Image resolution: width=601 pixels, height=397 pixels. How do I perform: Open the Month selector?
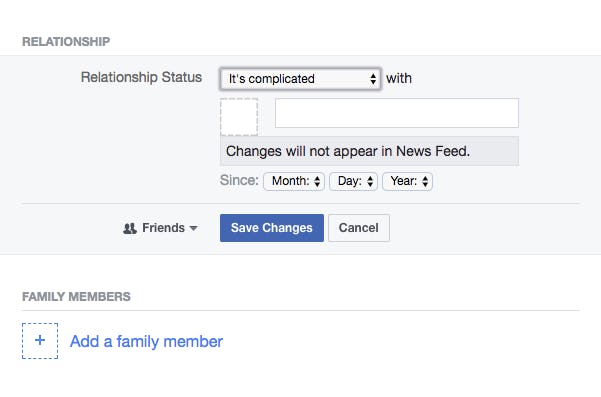click(294, 181)
